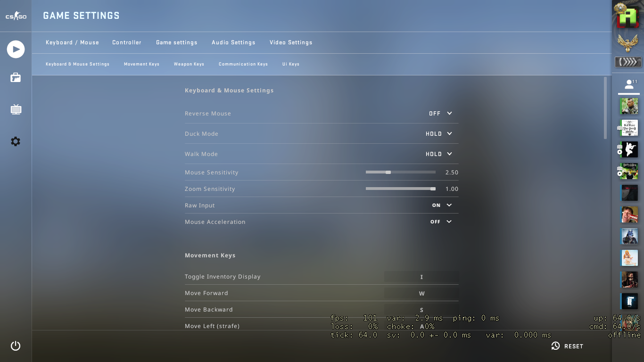644x362 pixels.
Task: Click the settings gear icon in the sidebar
Action: (16, 141)
